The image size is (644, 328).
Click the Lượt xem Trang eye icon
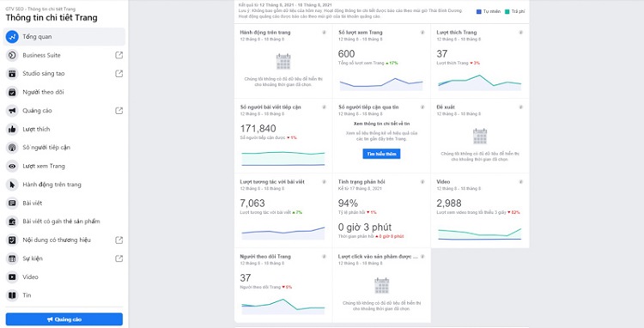tap(12, 166)
